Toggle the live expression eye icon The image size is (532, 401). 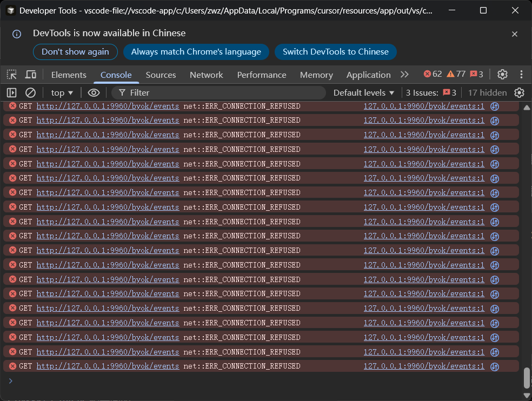pos(94,92)
